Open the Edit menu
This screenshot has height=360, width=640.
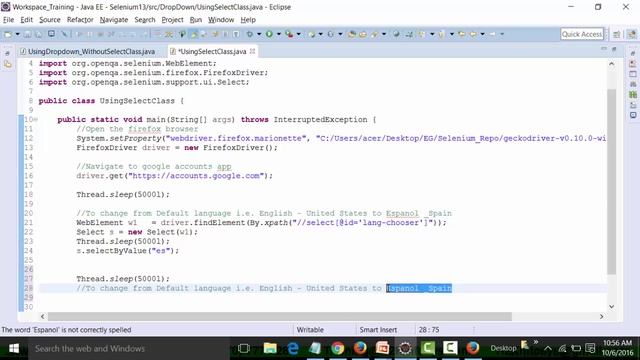[x=27, y=20]
